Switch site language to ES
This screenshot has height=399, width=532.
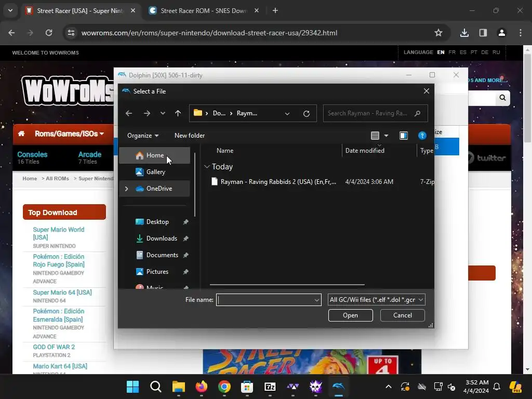pyautogui.click(x=463, y=52)
